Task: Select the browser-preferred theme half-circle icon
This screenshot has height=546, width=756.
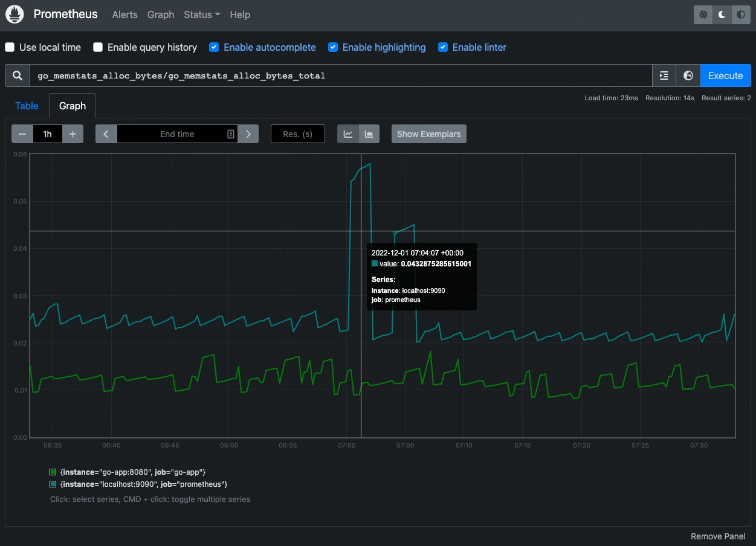Action: (741, 14)
